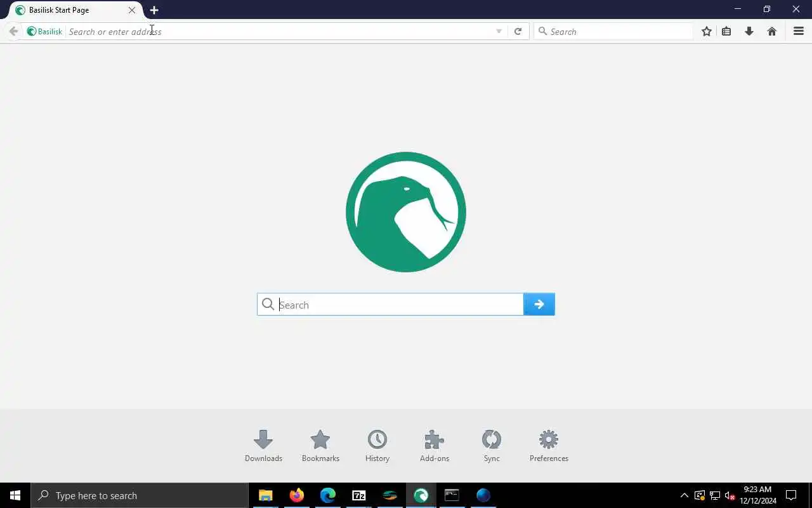Select the Basilisk Start Page tab
Screen dimensions: 812x508
coord(76,10)
